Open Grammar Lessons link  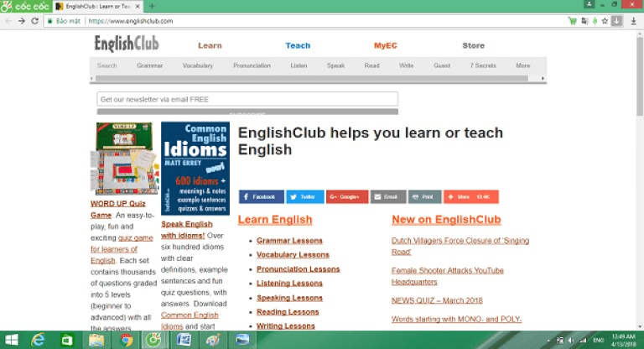[289, 241]
